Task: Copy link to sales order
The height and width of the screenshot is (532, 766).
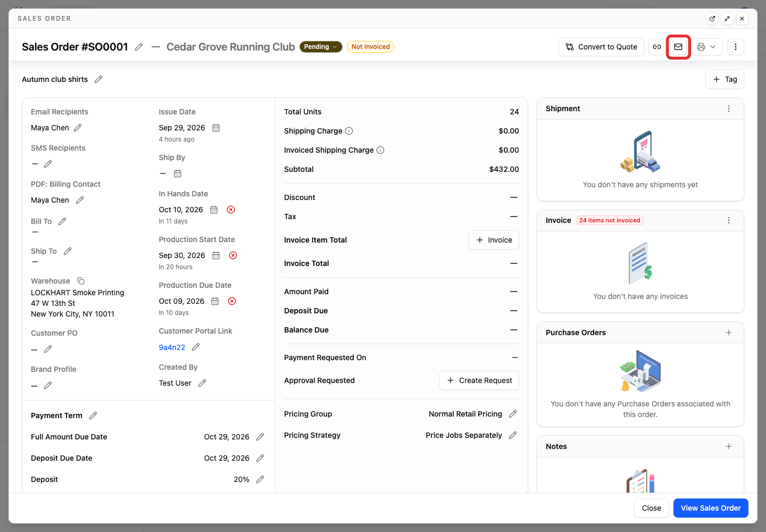Action: pos(657,47)
